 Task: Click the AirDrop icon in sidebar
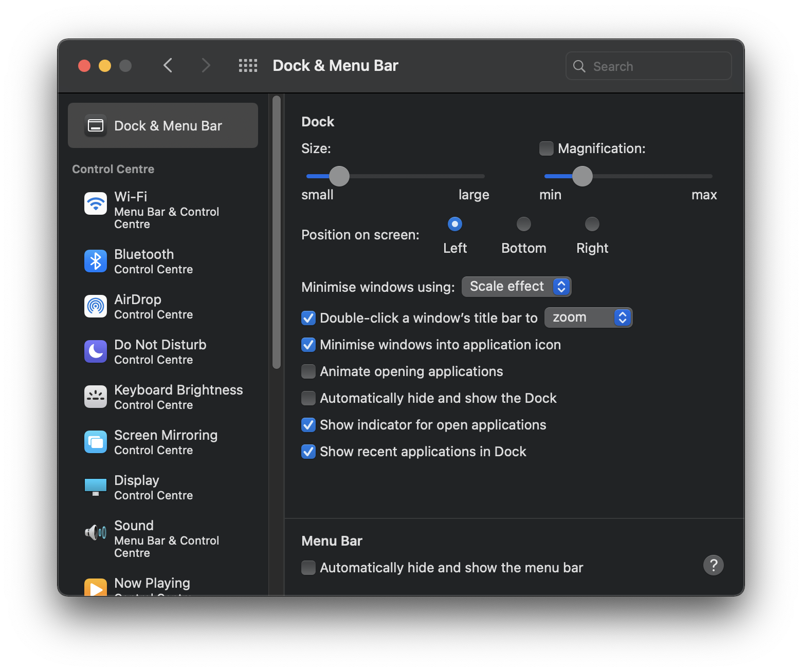(x=96, y=306)
